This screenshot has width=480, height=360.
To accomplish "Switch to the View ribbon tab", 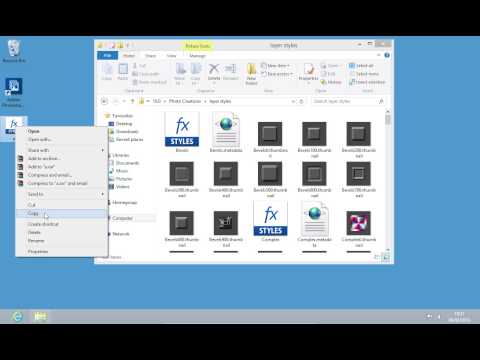I will [x=171, y=56].
